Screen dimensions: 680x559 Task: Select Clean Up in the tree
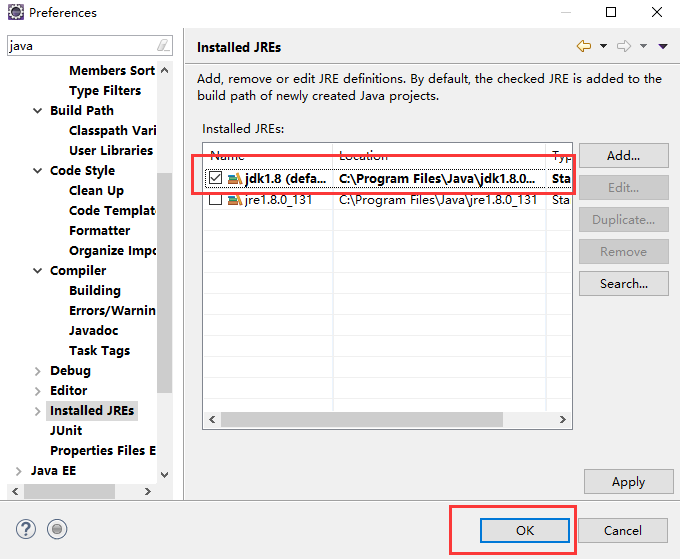(96, 190)
